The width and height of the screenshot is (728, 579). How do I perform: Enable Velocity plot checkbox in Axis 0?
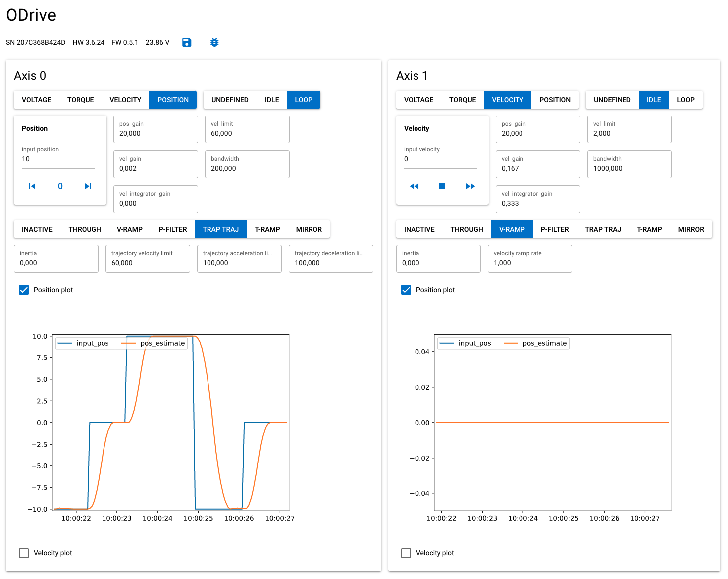[24, 553]
